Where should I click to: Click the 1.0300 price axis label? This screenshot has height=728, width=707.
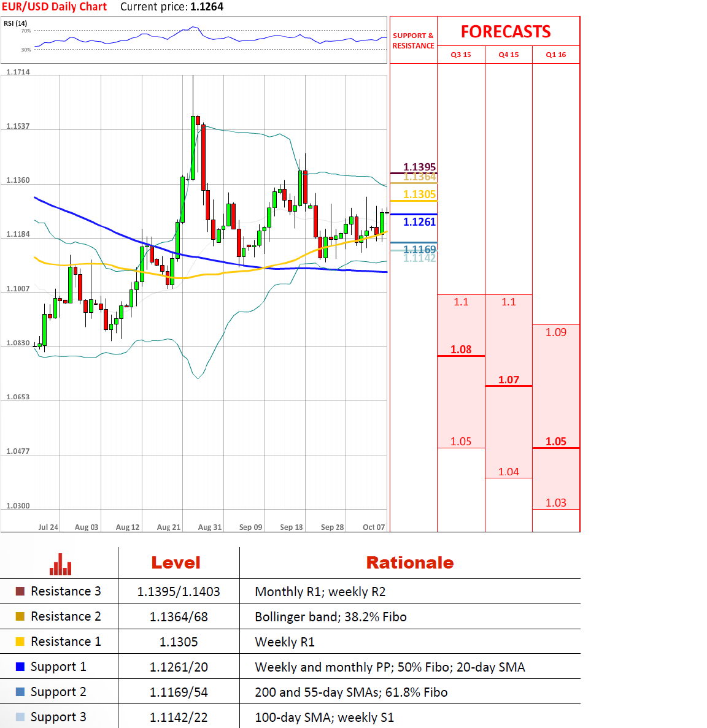tap(18, 505)
